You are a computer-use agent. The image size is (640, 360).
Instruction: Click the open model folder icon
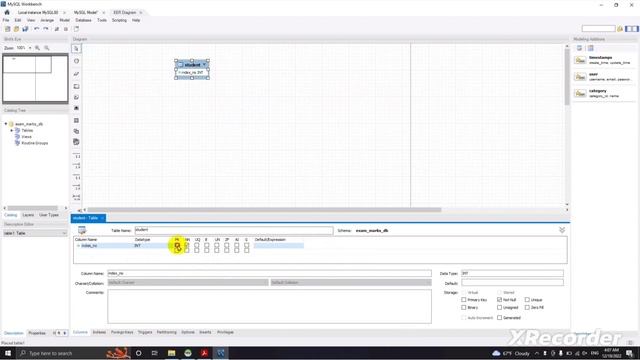(16, 29)
